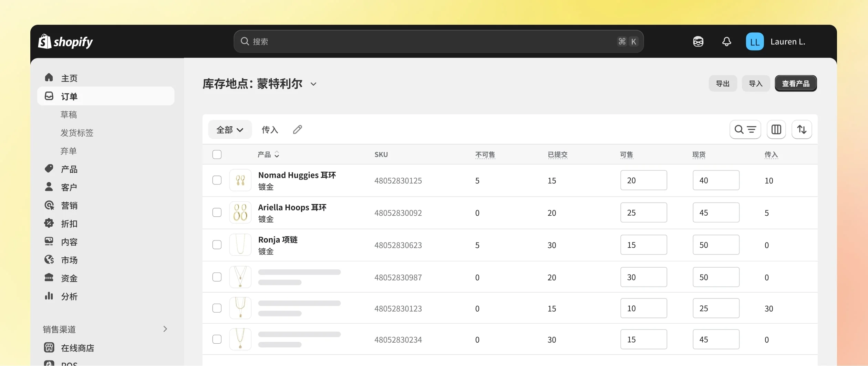Click the 传入 column header

pyautogui.click(x=771, y=154)
